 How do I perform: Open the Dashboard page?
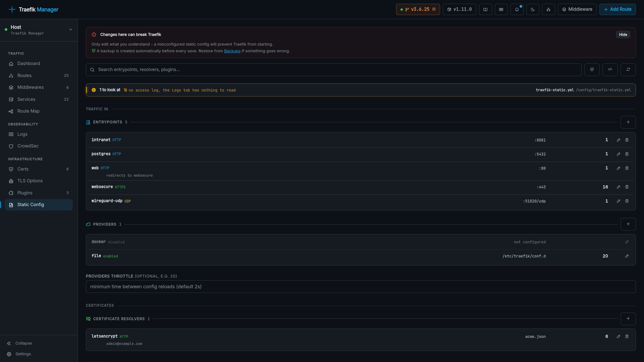39,64
